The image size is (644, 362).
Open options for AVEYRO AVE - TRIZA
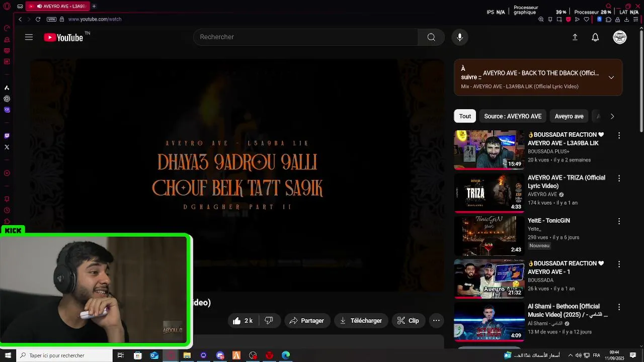619,178
